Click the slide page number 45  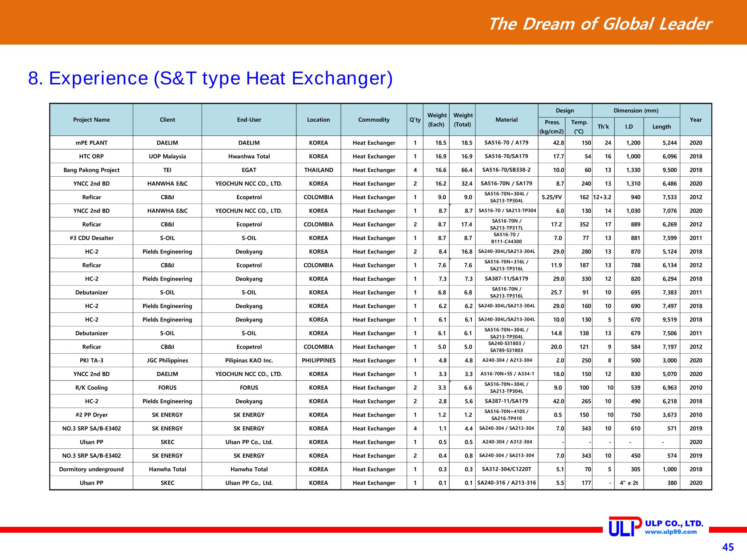(728, 548)
